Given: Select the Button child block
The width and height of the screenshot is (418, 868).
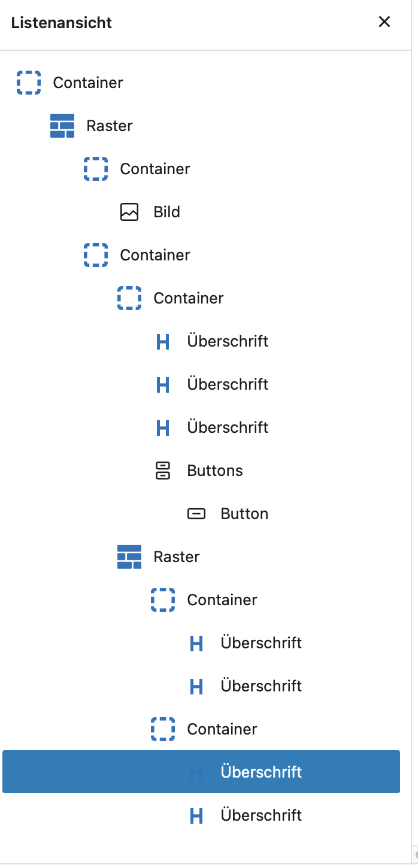Looking at the screenshot, I should [244, 514].
